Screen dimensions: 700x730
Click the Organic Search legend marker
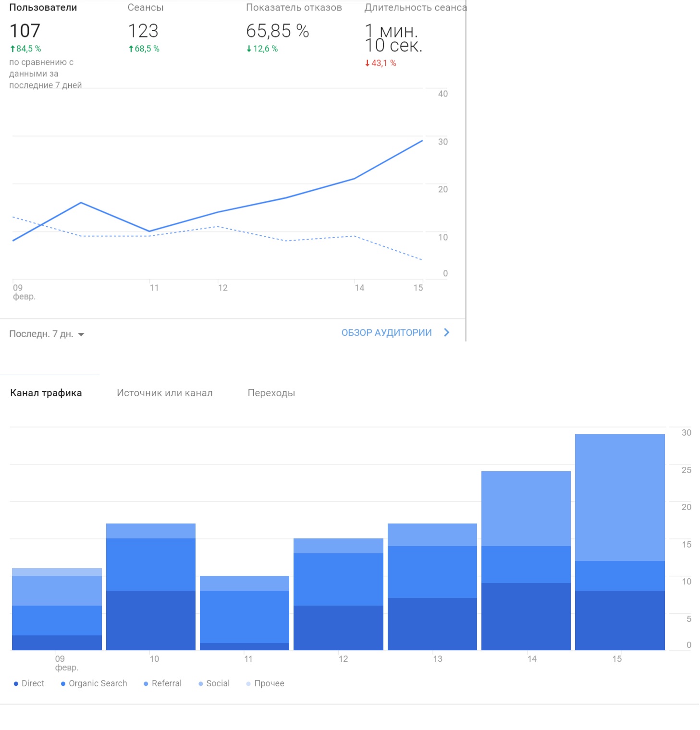pyautogui.click(x=63, y=683)
